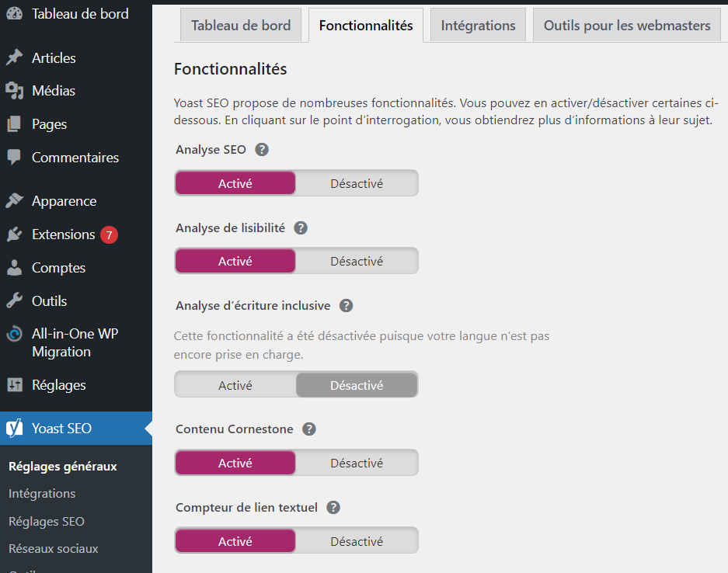Open Réglages SEO submenu link
Screen dimensions: 728x573
click(47, 522)
